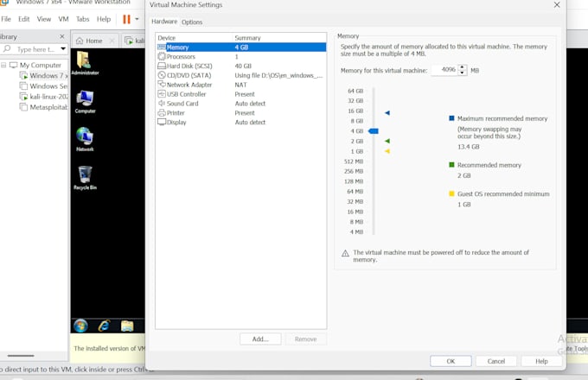This screenshot has height=380, width=588.
Task: Click the VMware pause VM button
Action: click(127, 19)
